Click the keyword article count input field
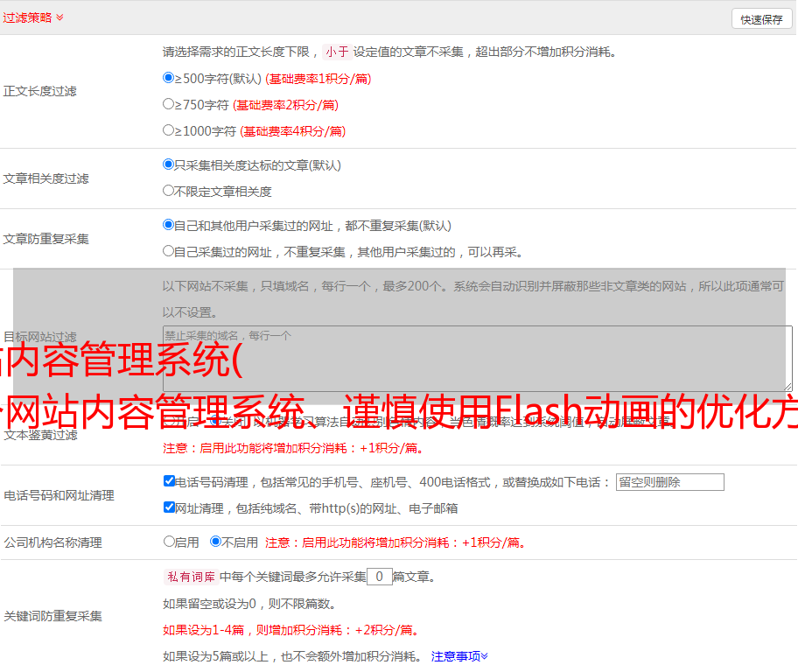Screen dimensions: 798x672 pyautogui.click(x=379, y=577)
